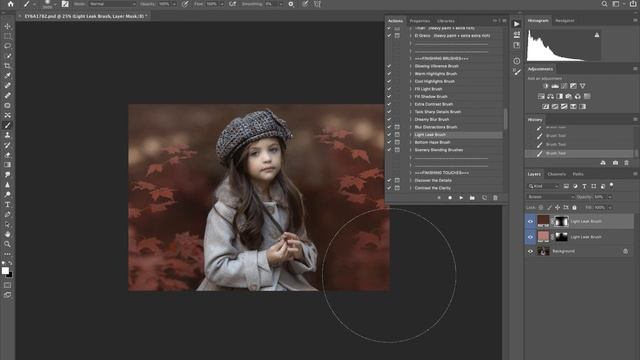Click the layer Fill percentage field
This screenshot has width=640, height=360.
(x=600, y=207)
